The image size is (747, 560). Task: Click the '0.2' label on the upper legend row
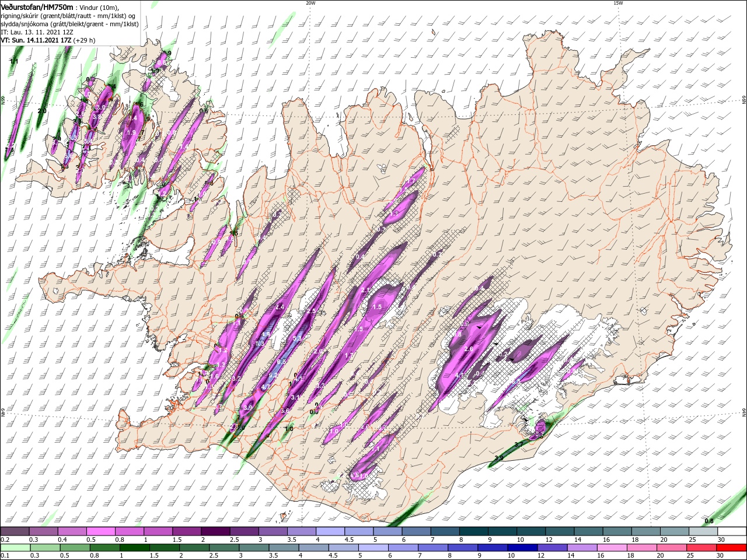[5, 540]
